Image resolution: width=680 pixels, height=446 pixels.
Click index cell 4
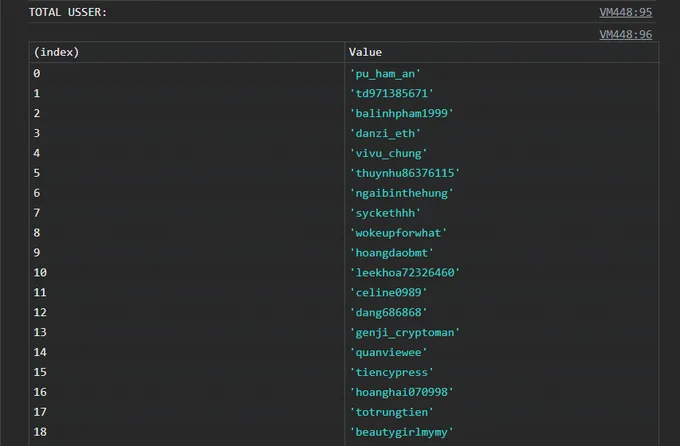tap(186, 153)
